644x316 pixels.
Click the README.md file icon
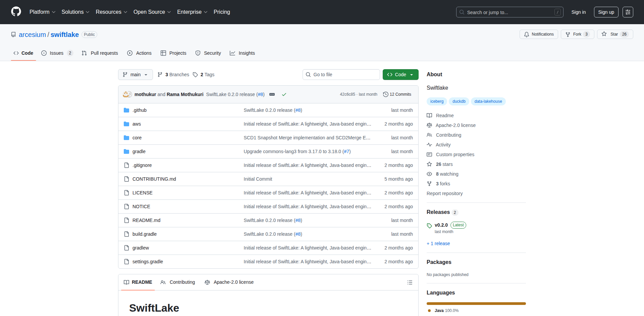[x=126, y=220]
